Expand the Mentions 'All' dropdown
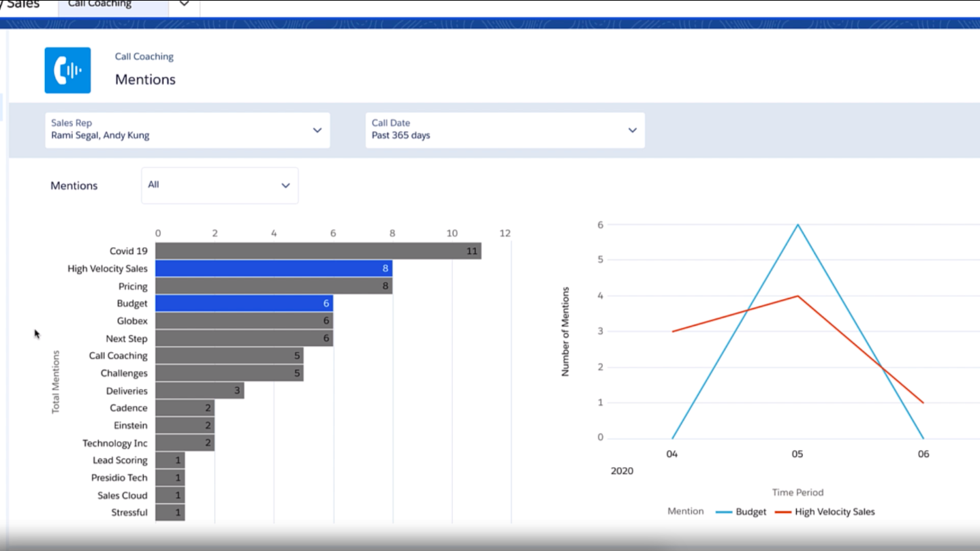This screenshot has width=980, height=551. pyautogui.click(x=285, y=185)
